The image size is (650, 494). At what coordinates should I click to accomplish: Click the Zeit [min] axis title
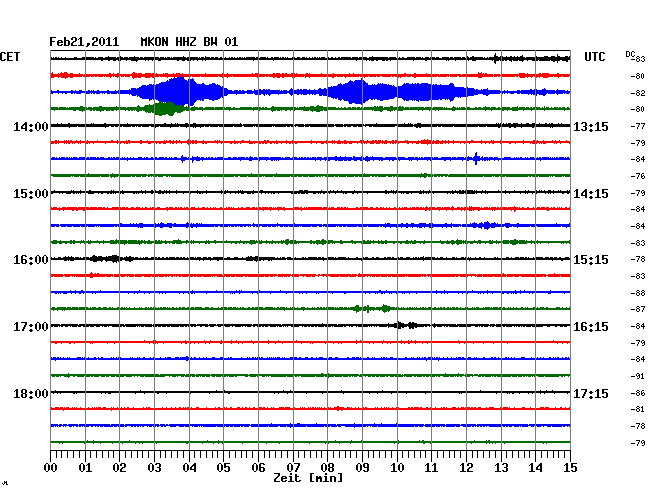point(308,478)
